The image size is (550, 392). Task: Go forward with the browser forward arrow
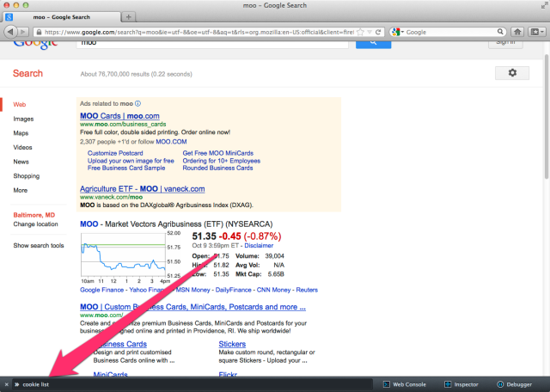23,32
